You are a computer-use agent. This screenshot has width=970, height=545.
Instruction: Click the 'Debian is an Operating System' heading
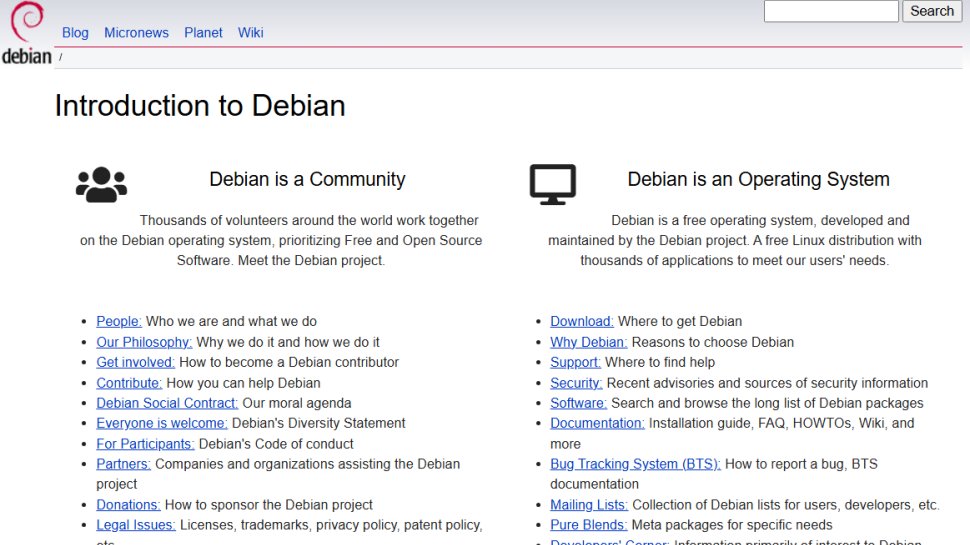758,179
